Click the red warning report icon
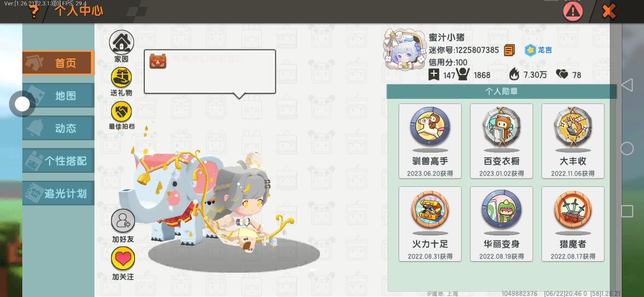 [x=573, y=12]
